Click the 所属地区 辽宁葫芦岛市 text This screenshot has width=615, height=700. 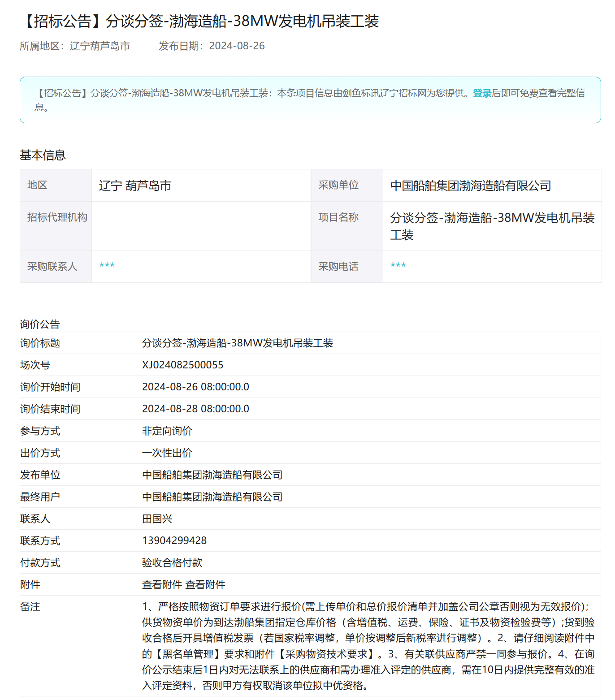(75, 46)
